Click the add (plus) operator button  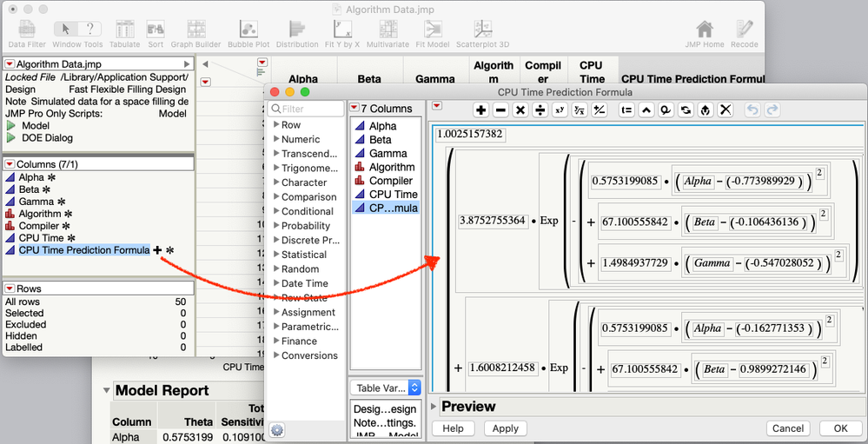(x=481, y=110)
